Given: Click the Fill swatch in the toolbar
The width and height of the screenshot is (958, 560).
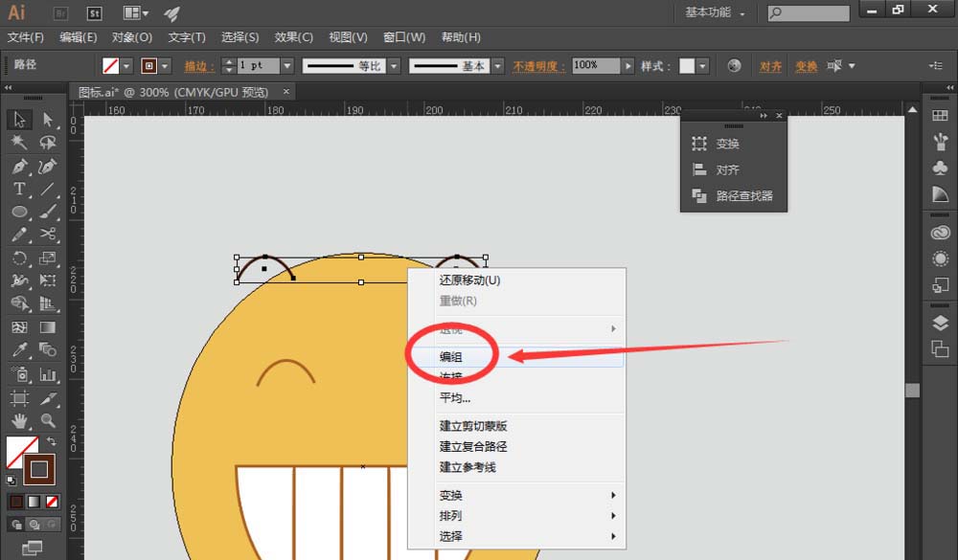Looking at the screenshot, I should (18, 449).
